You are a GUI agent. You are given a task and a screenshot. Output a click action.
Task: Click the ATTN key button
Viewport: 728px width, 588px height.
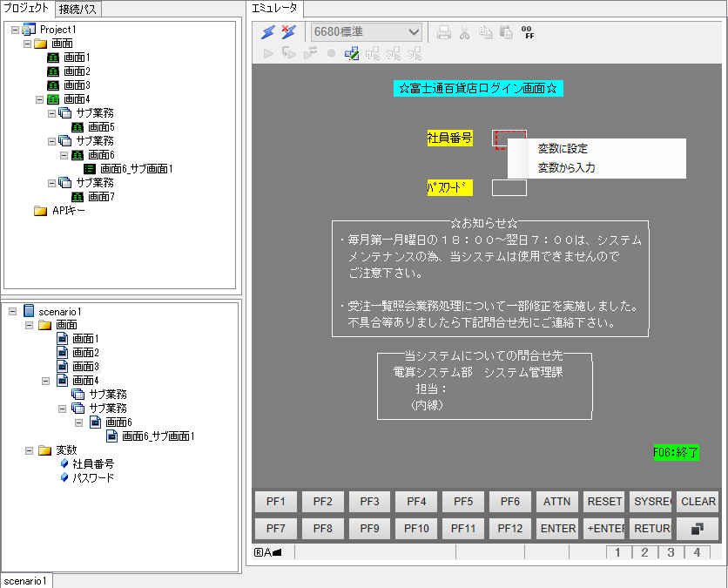pos(557,502)
